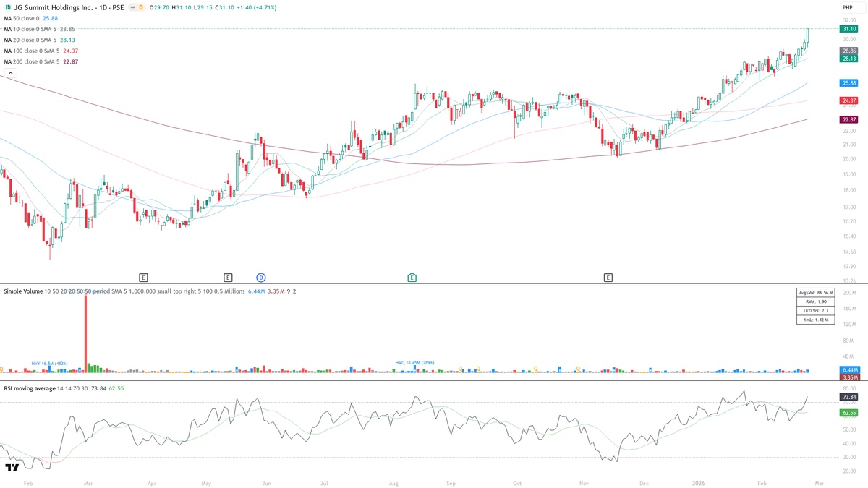Click the 31.10 price label on the scale
The image size is (868, 488).
(x=846, y=27)
